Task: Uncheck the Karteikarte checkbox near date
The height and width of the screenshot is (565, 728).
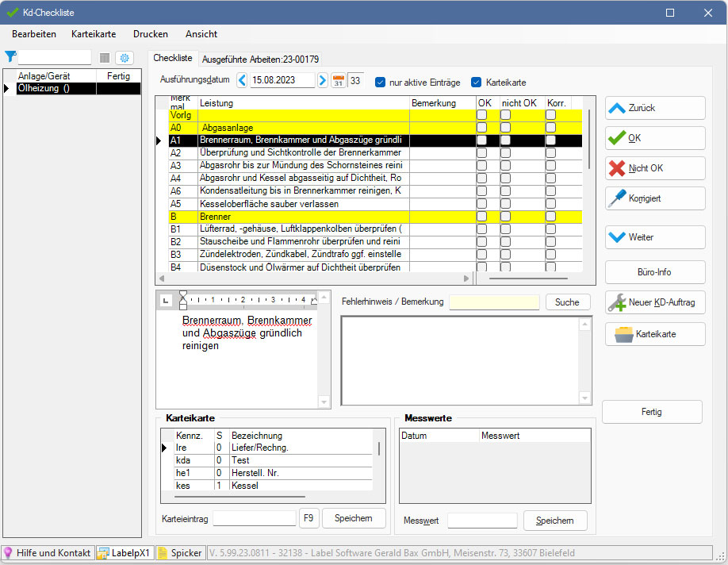Action: [x=477, y=82]
